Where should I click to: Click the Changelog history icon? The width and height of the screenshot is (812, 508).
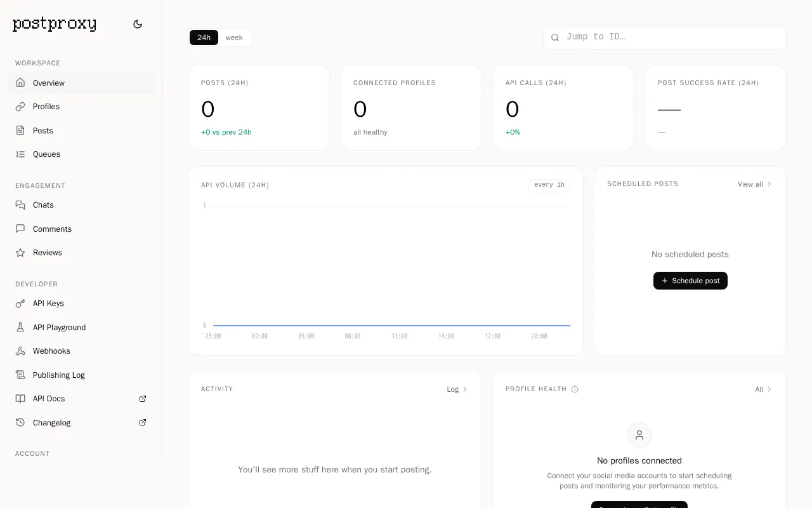coord(20,422)
